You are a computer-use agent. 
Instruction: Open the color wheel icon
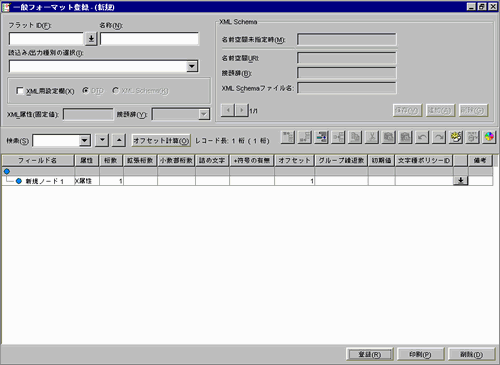[x=489, y=137]
